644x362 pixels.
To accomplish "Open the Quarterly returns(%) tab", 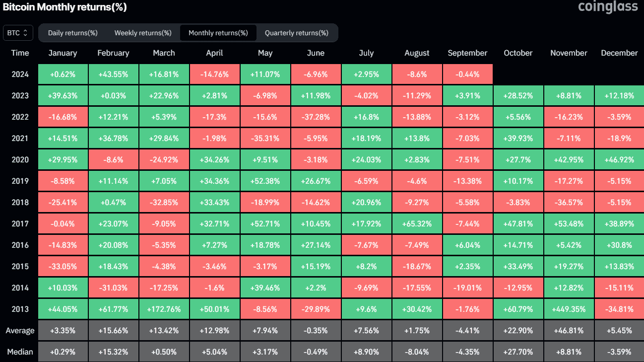I will [297, 33].
